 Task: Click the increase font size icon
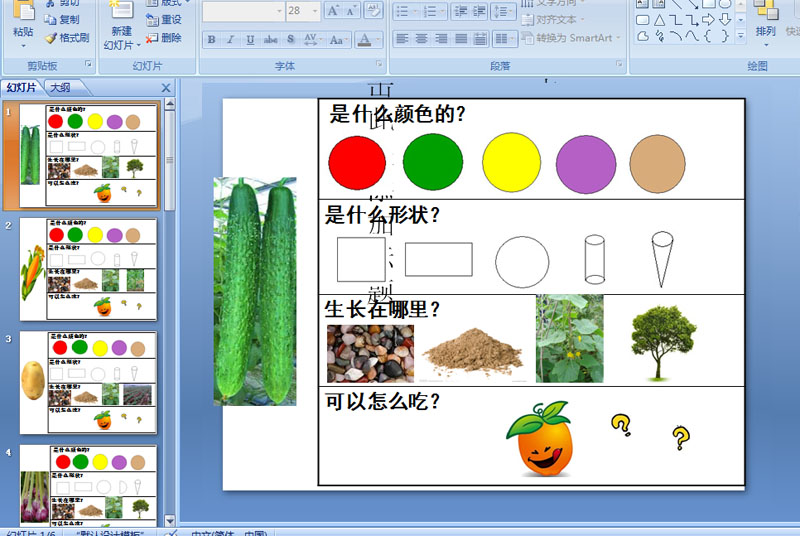(333, 11)
